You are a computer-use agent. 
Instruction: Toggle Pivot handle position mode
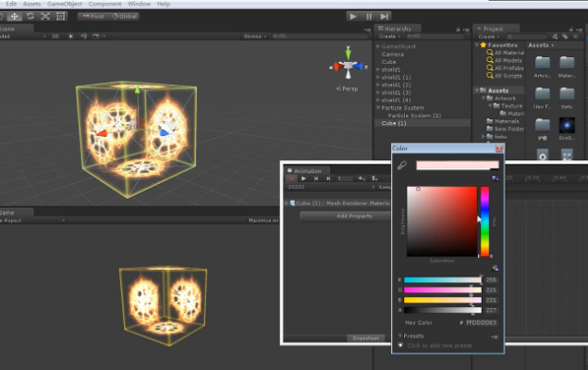tap(93, 16)
